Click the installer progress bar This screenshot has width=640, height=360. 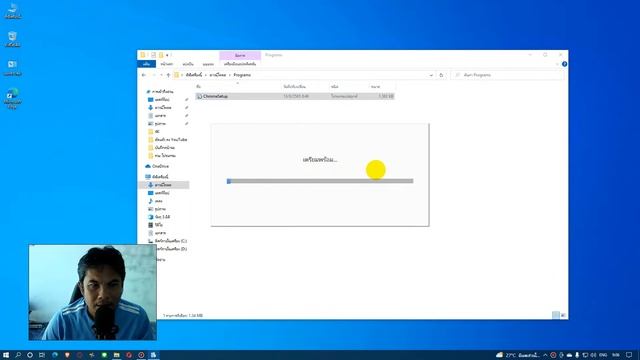click(x=320, y=181)
